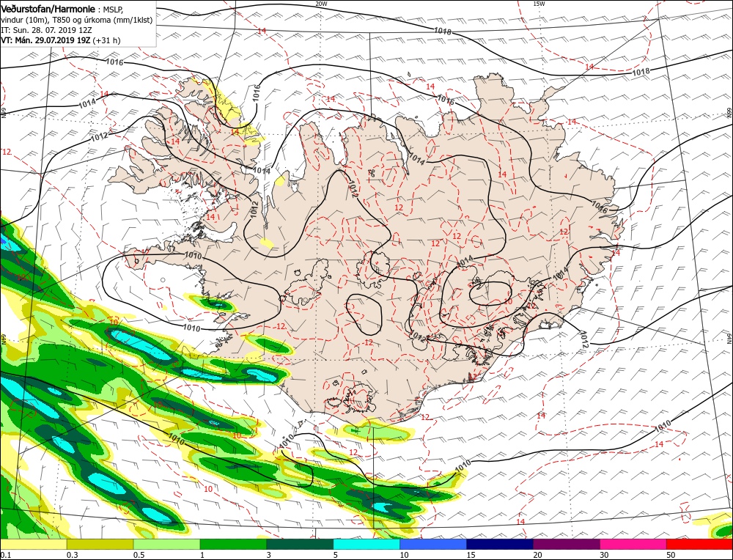Screen dimensions: 733x560
Task: Click the legend scale value "0.1"
Action: pyautogui.click(x=6, y=555)
